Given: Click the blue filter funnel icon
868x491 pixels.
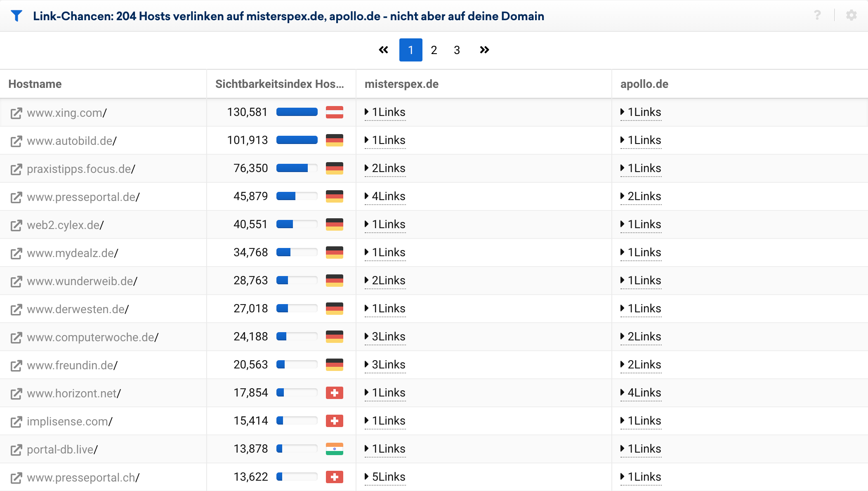Looking at the screenshot, I should (x=17, y=16).
